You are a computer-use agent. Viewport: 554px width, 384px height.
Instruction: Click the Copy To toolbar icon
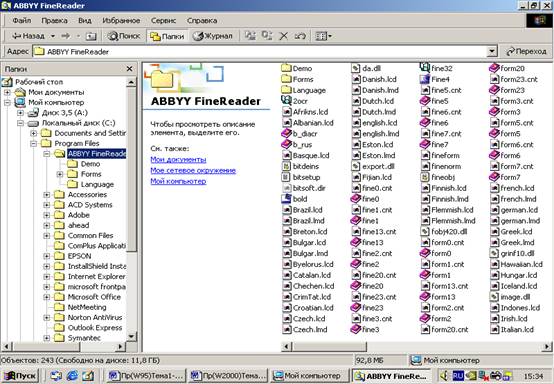(x=267, y=36)
